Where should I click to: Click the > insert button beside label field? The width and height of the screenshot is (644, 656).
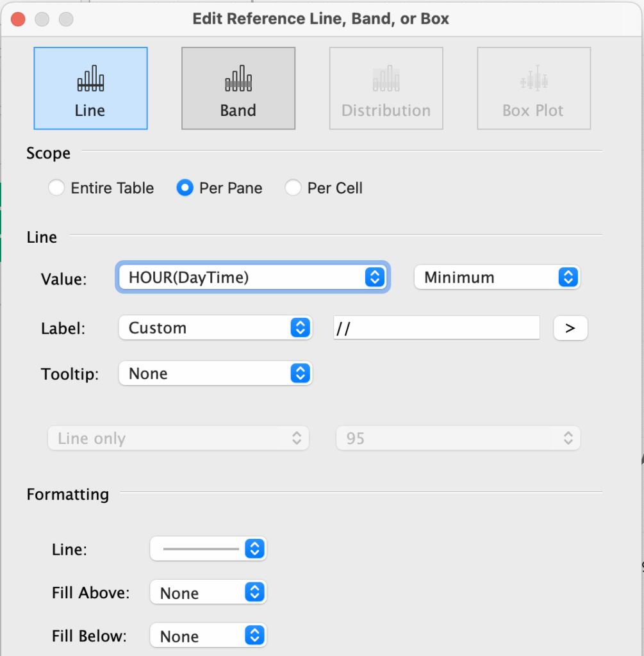pos(570,328)
